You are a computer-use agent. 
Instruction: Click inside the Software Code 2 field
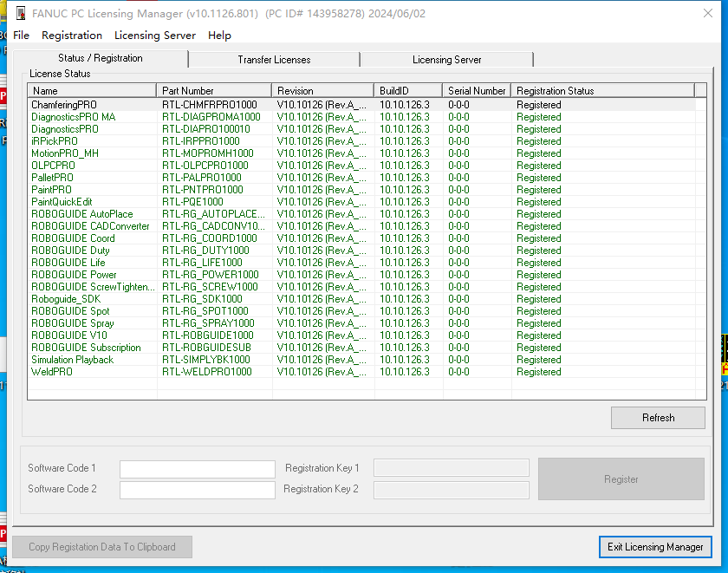[197, 490]
